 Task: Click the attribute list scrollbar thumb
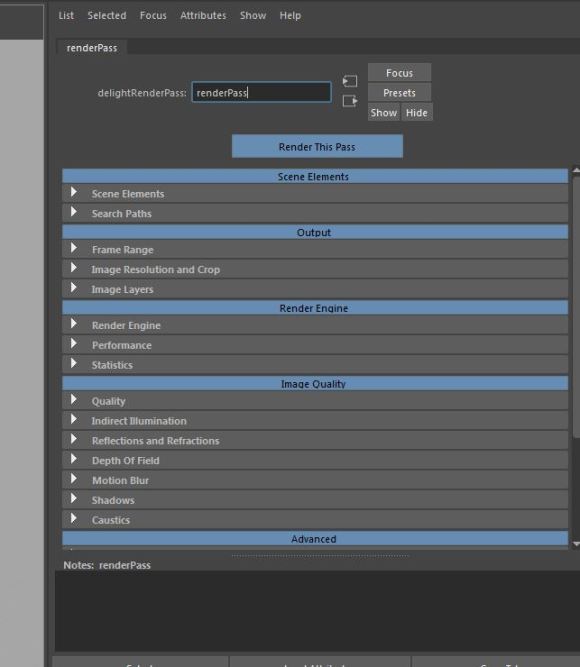coord(576,307)
